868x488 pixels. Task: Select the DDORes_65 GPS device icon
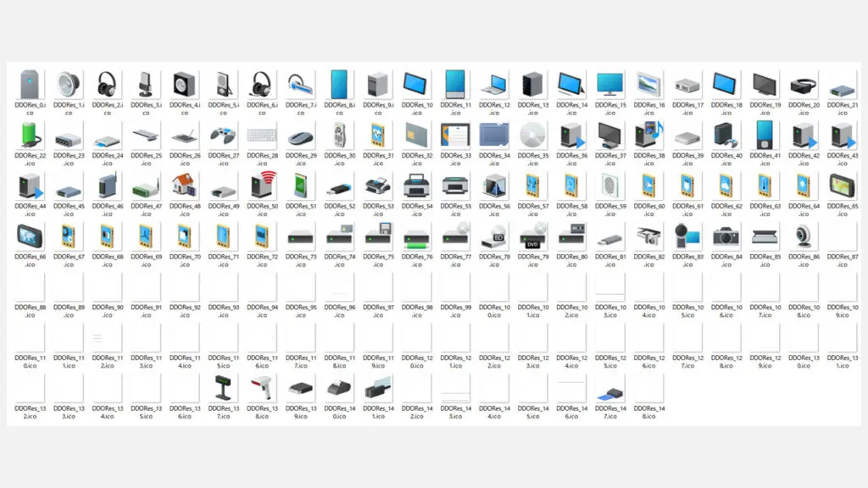(842, 186)
